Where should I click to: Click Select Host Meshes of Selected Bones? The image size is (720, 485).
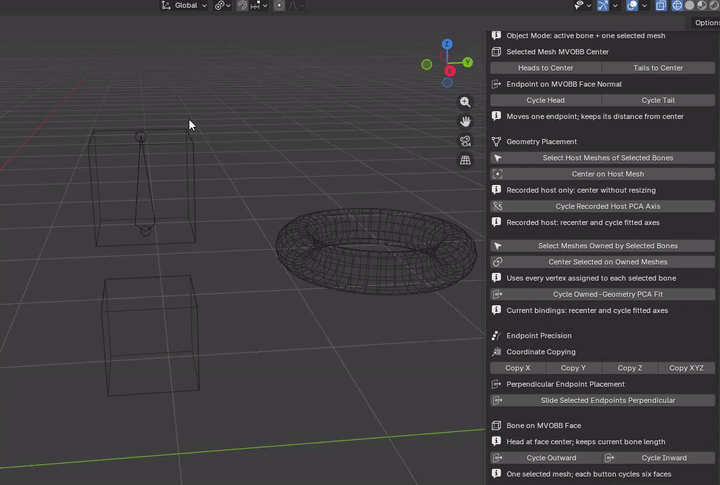pos(602,158)
